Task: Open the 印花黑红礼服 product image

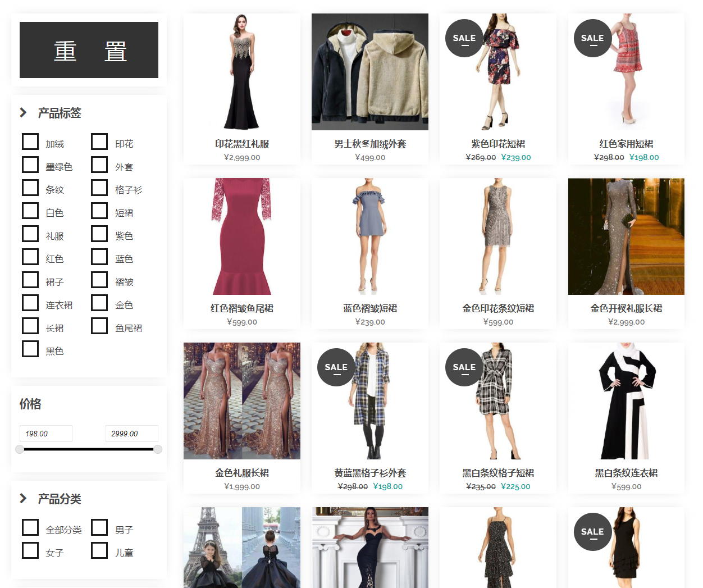Action: (242, 72)
